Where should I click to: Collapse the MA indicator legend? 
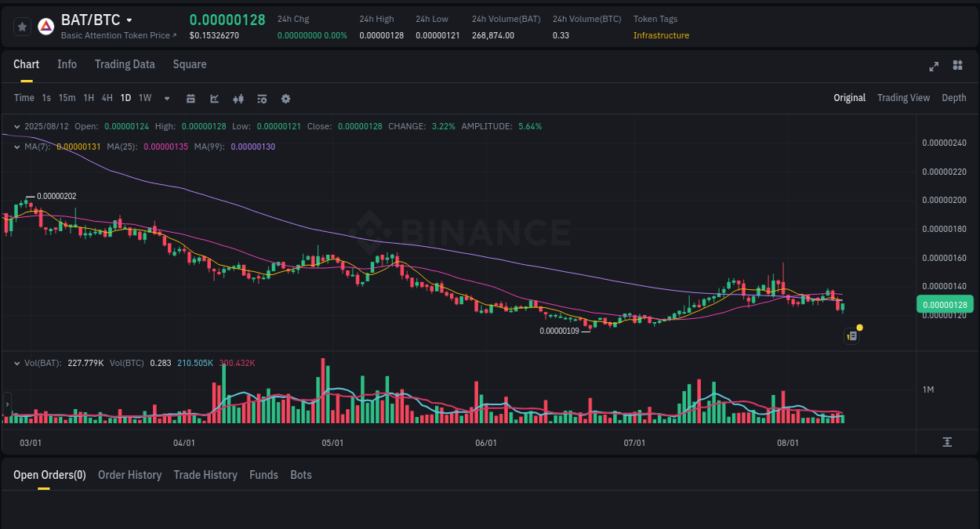pyautogui.click(x=18, y=147)
